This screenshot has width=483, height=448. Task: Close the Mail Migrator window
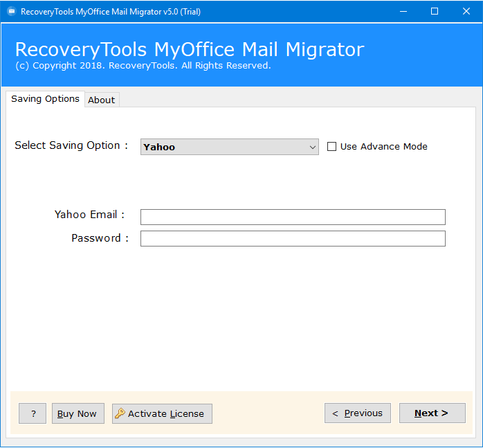(x=466, y=11)
